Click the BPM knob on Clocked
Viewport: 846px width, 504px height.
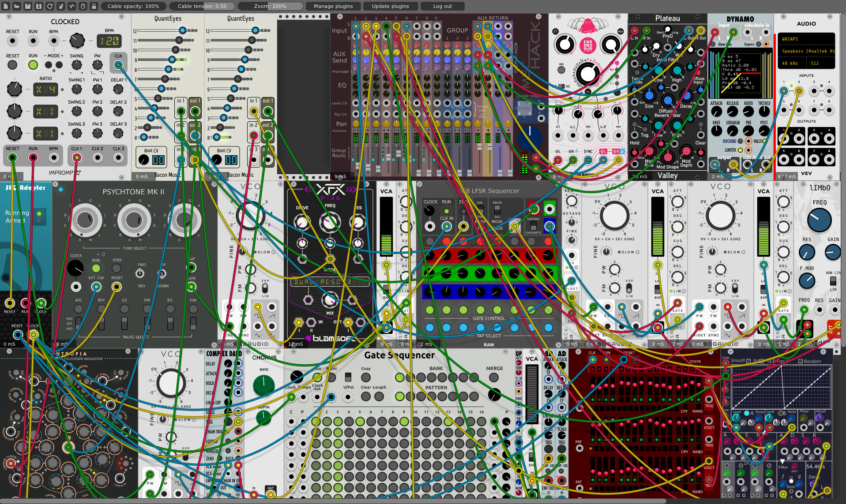pyautogui.click(x=77, y=41)
